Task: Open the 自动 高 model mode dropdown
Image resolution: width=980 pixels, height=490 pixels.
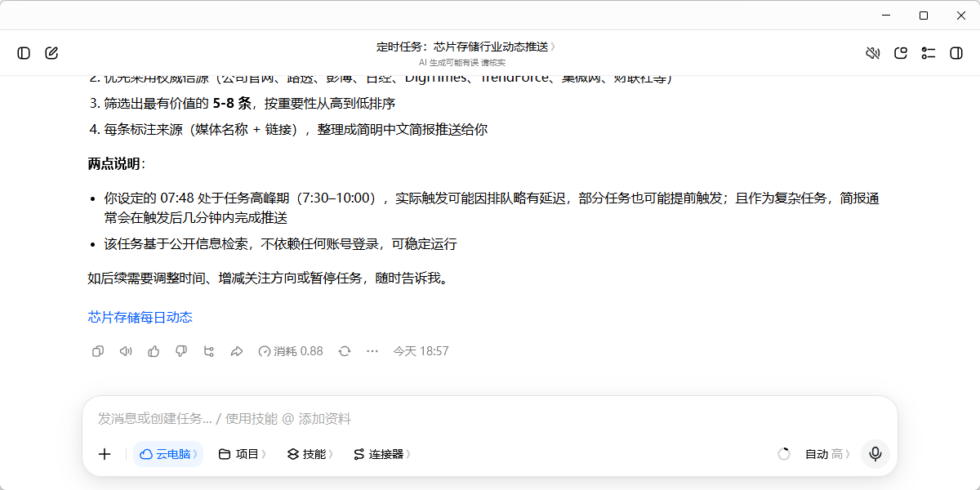Action: [827, 454]
